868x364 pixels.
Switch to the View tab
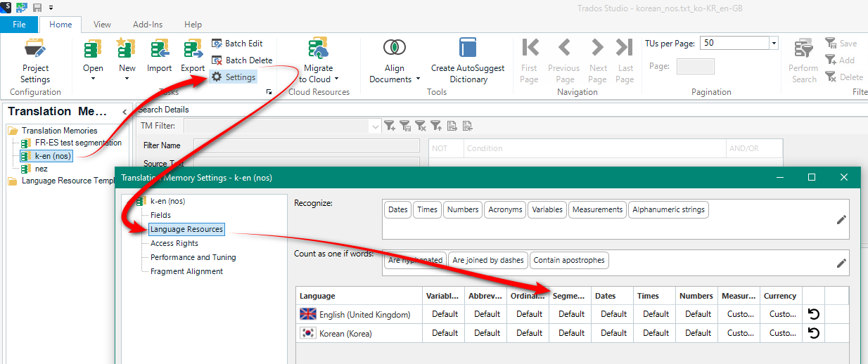pos(102,25)
